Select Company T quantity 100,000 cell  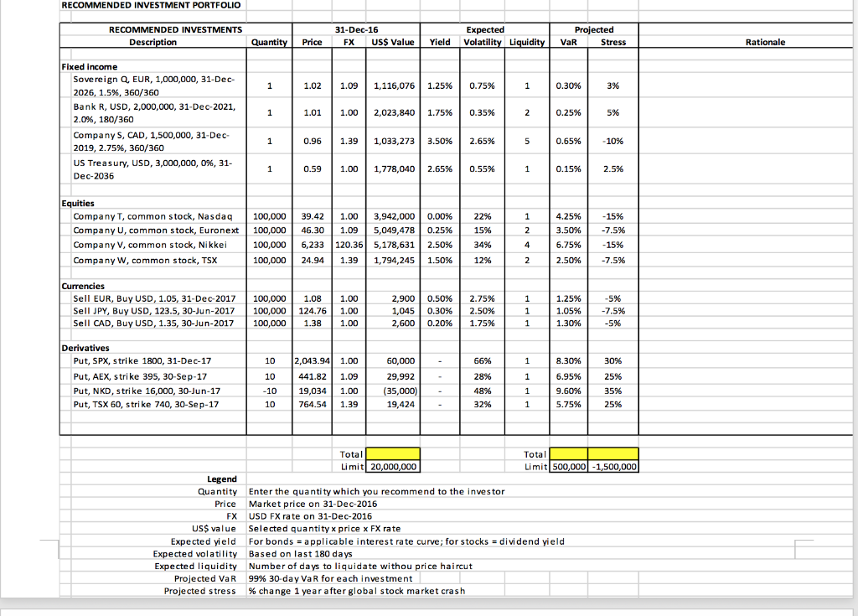point(269,216)
